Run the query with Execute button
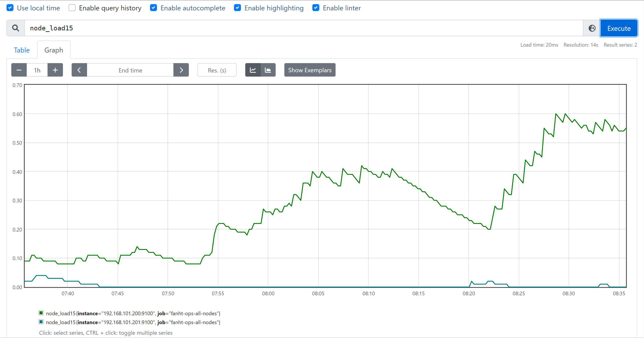Image resolution: width=644 pixels, height=338 pixels. (x=619, y=28)
